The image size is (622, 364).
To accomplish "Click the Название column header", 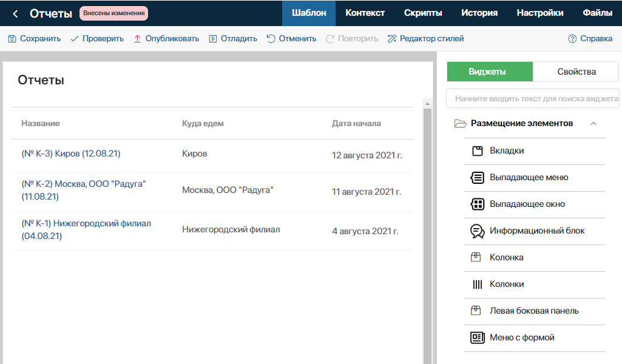I will click(x=41, y=124).
